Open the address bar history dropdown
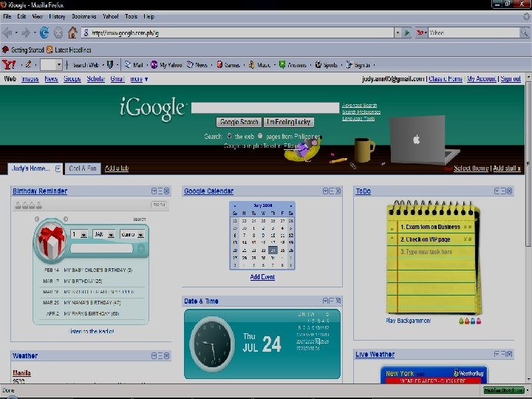Image resolution: width=532 pixels, height=399 pixels. click(x=398, y=33)
